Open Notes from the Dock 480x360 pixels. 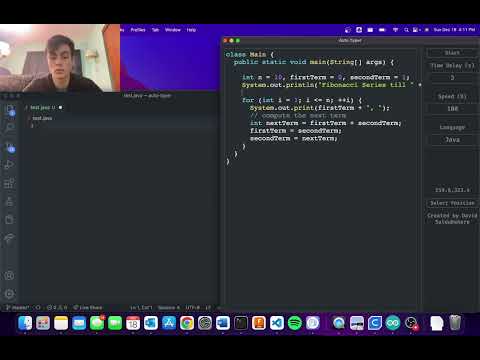[61, 323]
